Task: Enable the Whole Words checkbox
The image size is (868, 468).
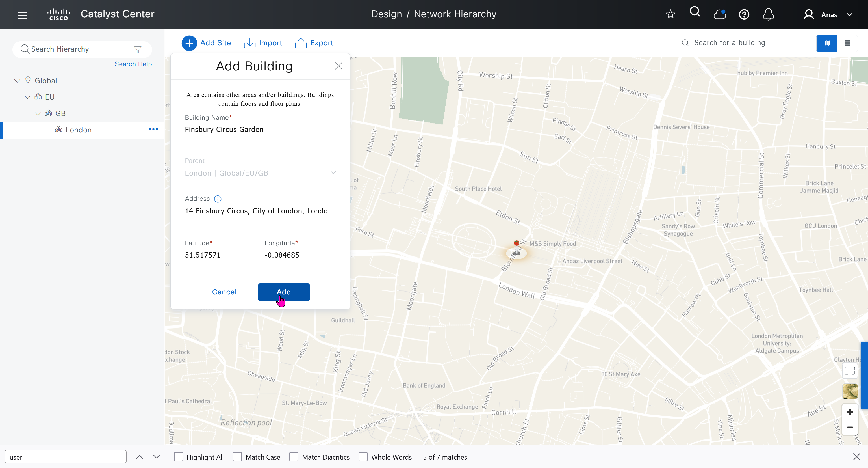Action: pos(363,457)
